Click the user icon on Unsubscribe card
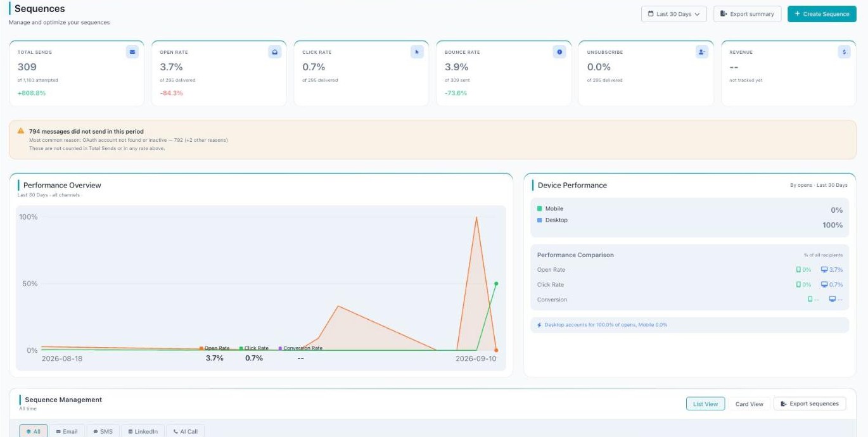The height and width of the screenshot is (437, 868). [701, 52]
